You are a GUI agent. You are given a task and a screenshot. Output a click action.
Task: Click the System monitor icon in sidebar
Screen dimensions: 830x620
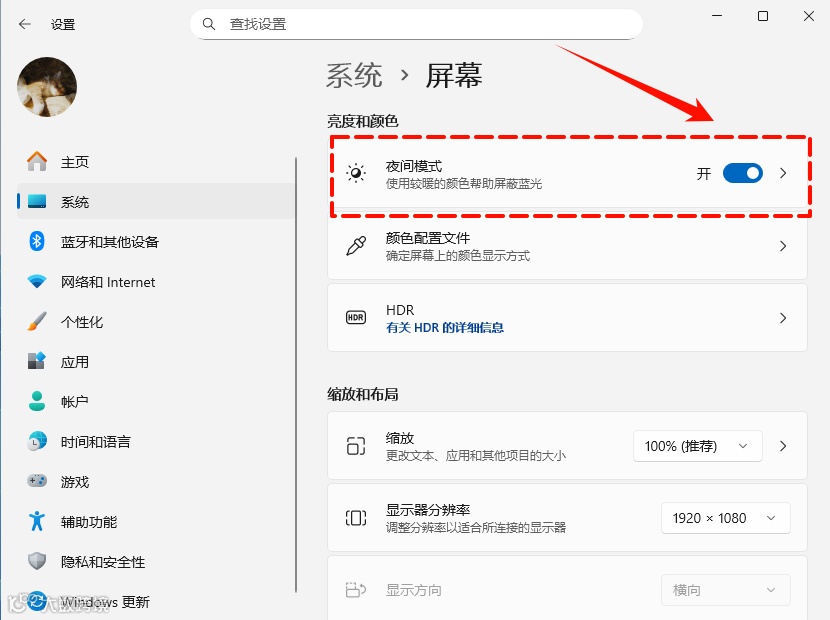(x=37, y=201)
